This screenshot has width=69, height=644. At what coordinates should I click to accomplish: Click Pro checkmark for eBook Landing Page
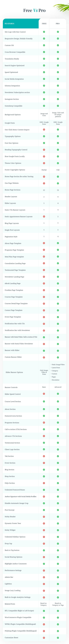[x=58, y=284]
